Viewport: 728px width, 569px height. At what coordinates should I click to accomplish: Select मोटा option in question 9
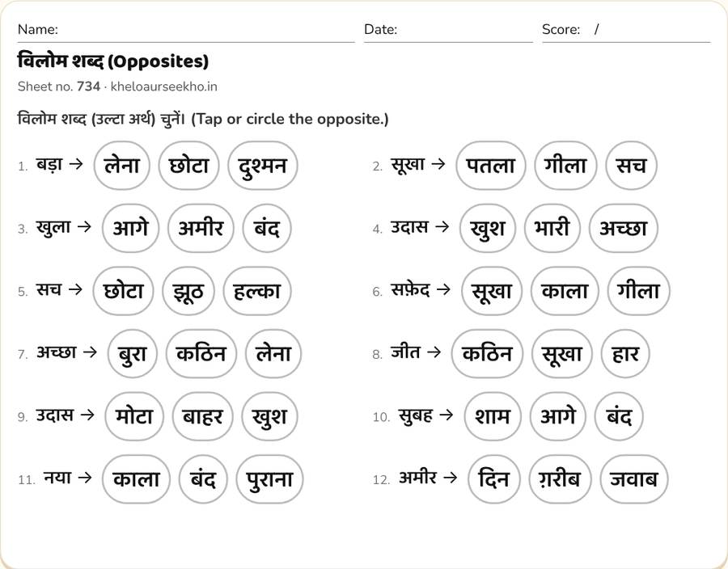coord(134,416)
